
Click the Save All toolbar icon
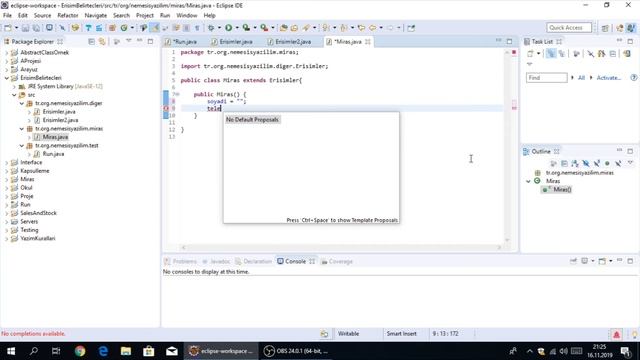click(36, 28)
